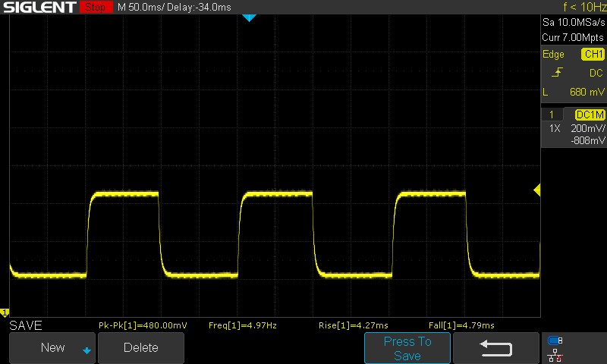Click the f < 10Hz frequency counter
The height and width of the screenshot is (364, 607).
pyautogui.click(x=584, y=7)
